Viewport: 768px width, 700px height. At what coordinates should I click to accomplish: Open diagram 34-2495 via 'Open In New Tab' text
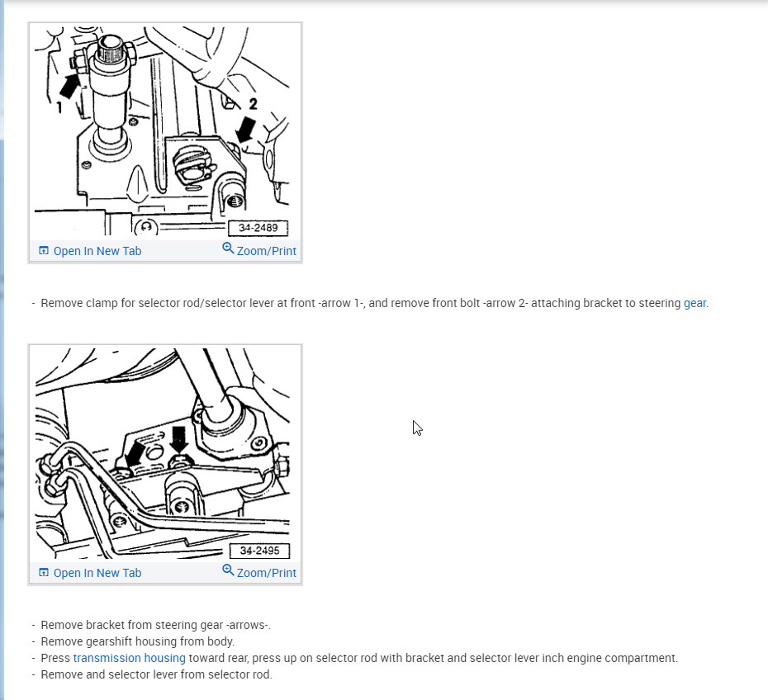(x=97, y=573)
